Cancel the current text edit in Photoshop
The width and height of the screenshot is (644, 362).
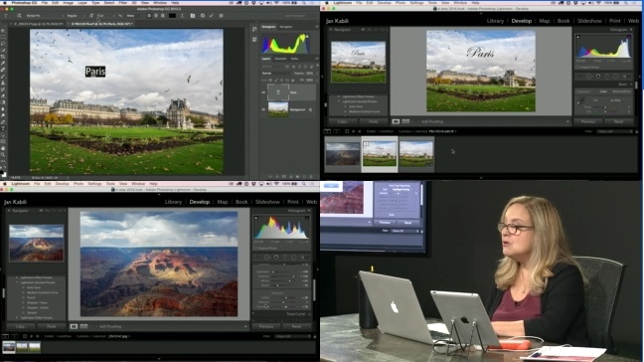click(203, 16)
